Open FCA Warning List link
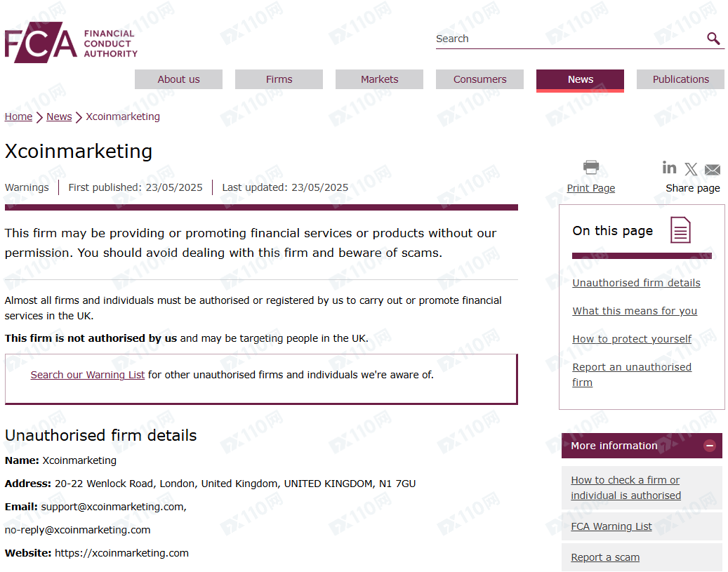 point(611,526)
